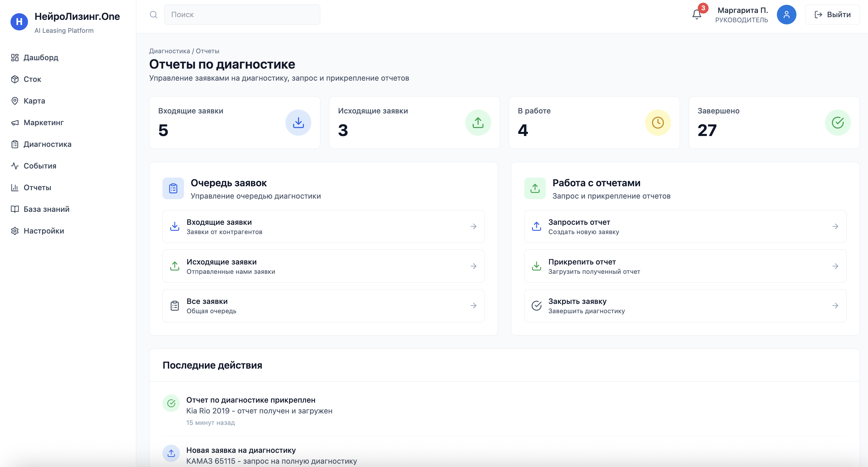Screen dimensions: 868x467
Task: Click the upload icon on Исходящие заявки card
Action: pyautogui.click(x=478, y=122)
